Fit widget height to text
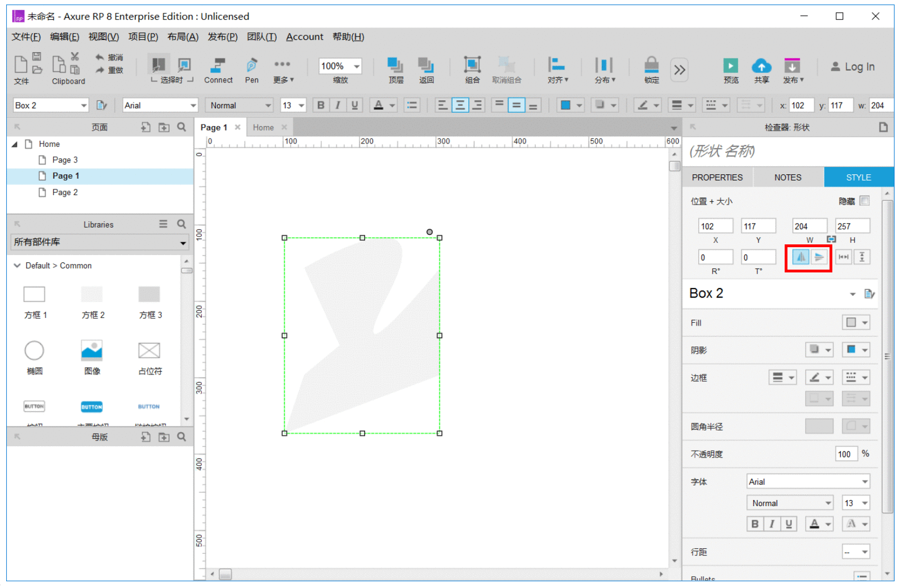 point(862,257)
